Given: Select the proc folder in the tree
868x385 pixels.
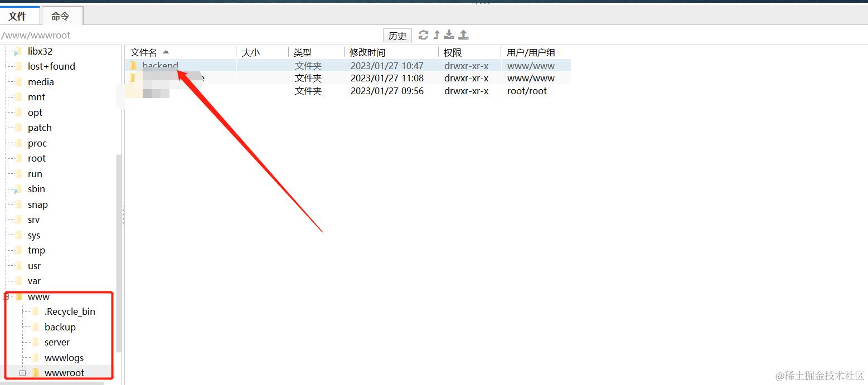Looking at the screenshot, I should tap(37, 143).
